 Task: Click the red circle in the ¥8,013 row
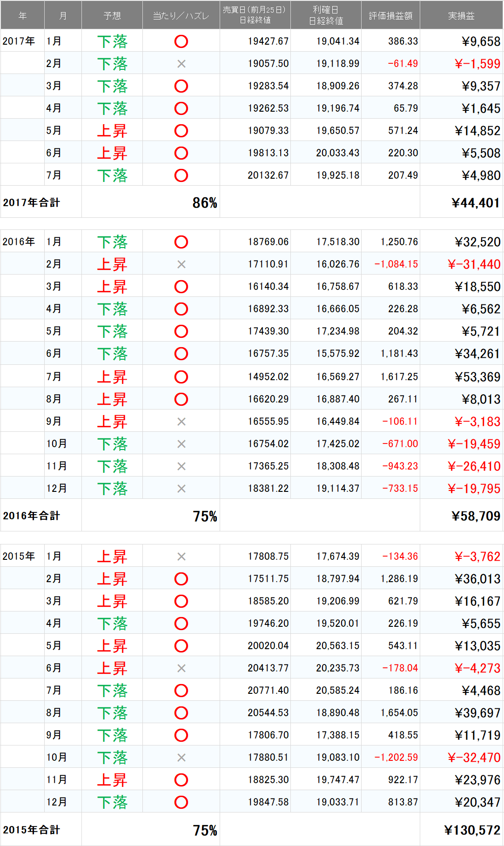pyautogui.click(x=181, y=399)
